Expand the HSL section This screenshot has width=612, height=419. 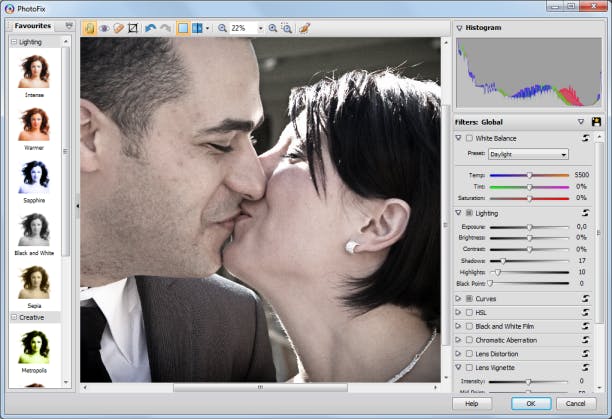(x=459, y=312)
